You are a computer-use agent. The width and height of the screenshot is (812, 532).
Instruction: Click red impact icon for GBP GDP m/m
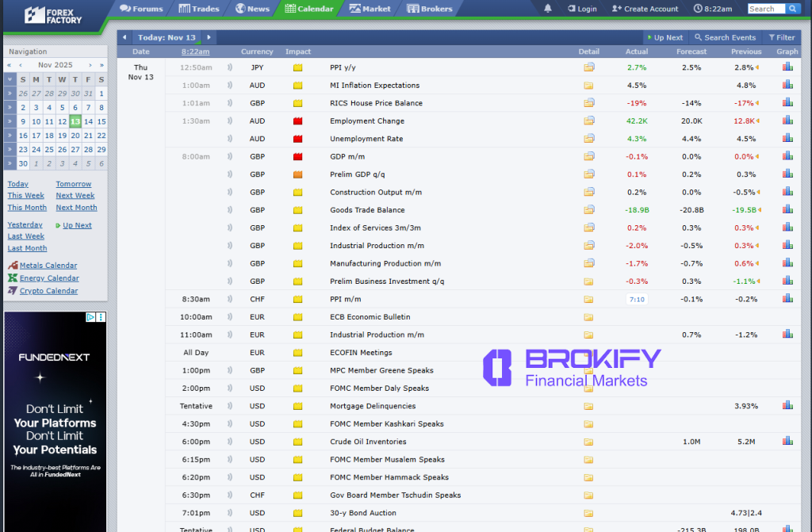298,156
